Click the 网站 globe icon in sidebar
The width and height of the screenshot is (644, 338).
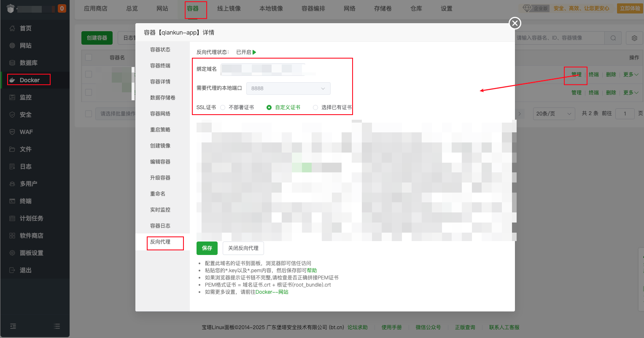click(12, 46)
